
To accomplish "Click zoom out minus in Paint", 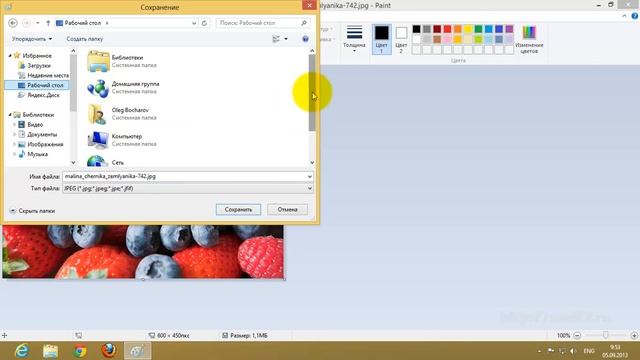I will 577,336.
